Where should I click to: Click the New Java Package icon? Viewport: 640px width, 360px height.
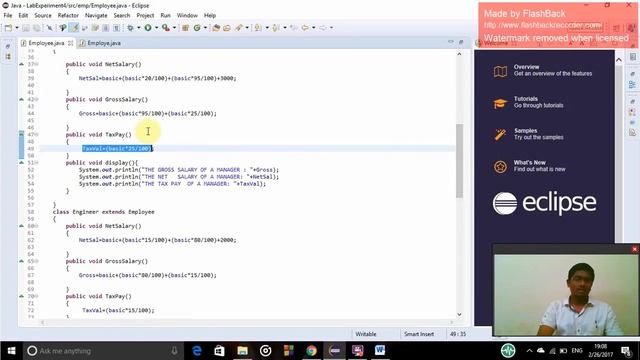tap(185, 28)
